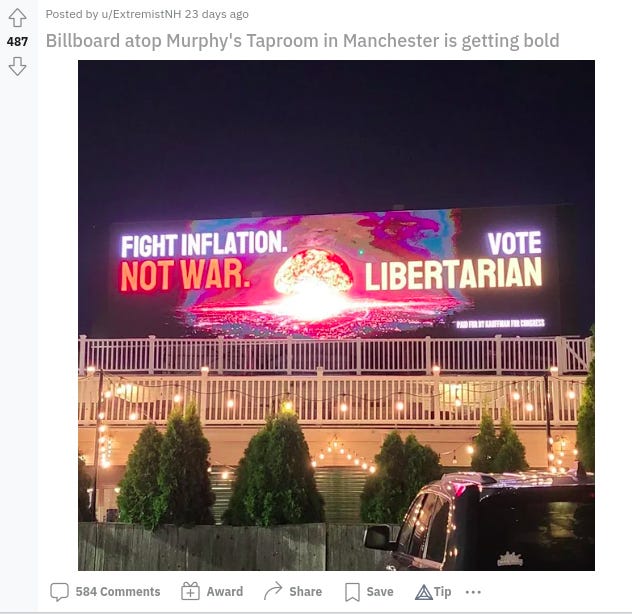This screenshot has width=632, height=614.
Task: Open the post title about Murphy's Taproom
Action: coord(302,41)
